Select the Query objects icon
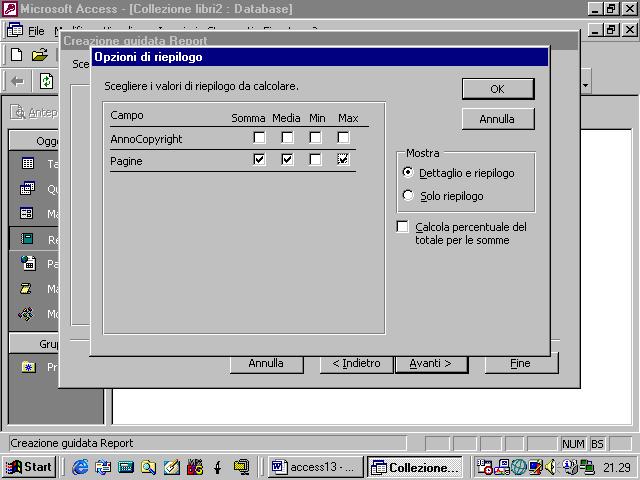Screen dimensions: 640x480 [27, 189]
